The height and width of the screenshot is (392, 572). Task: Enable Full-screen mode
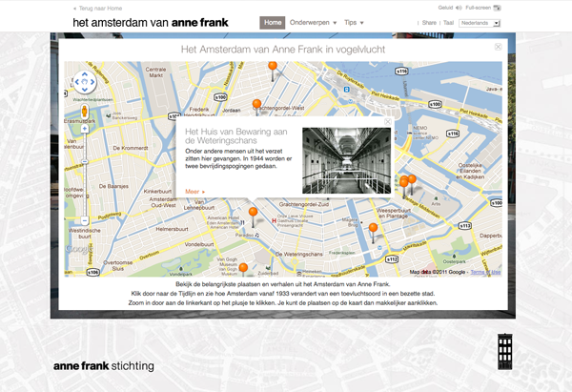(x=483, y=8)
